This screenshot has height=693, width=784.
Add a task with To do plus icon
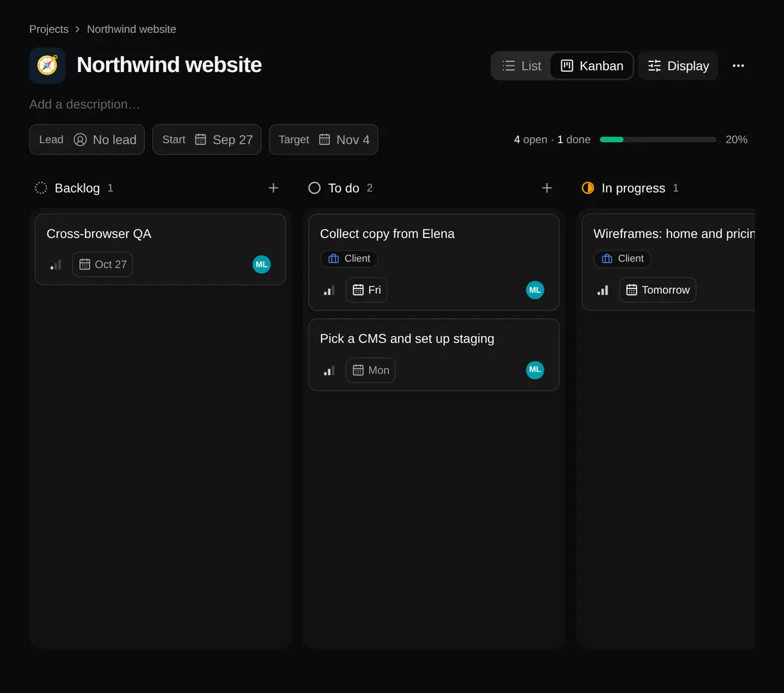(x=547, y=188)
